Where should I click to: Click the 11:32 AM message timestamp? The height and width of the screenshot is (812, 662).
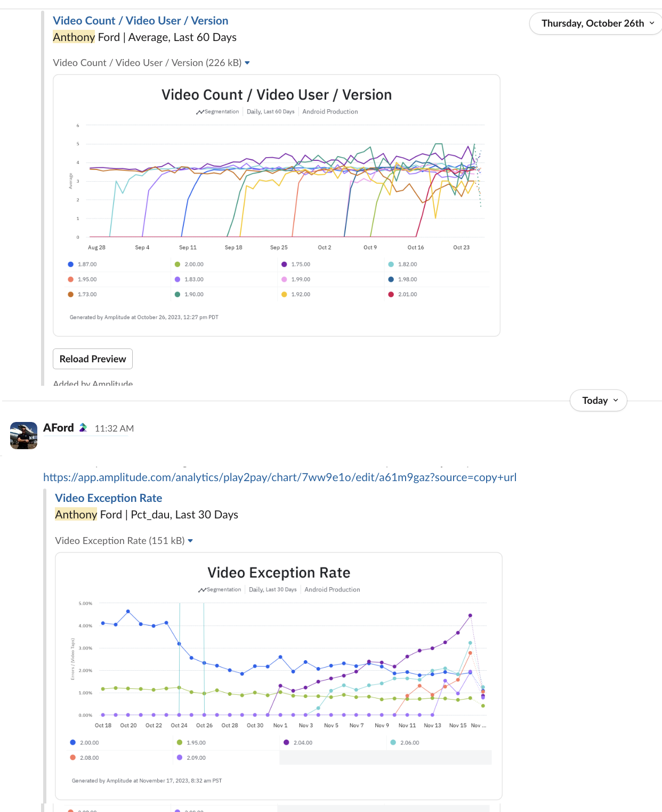pos(114,428)
